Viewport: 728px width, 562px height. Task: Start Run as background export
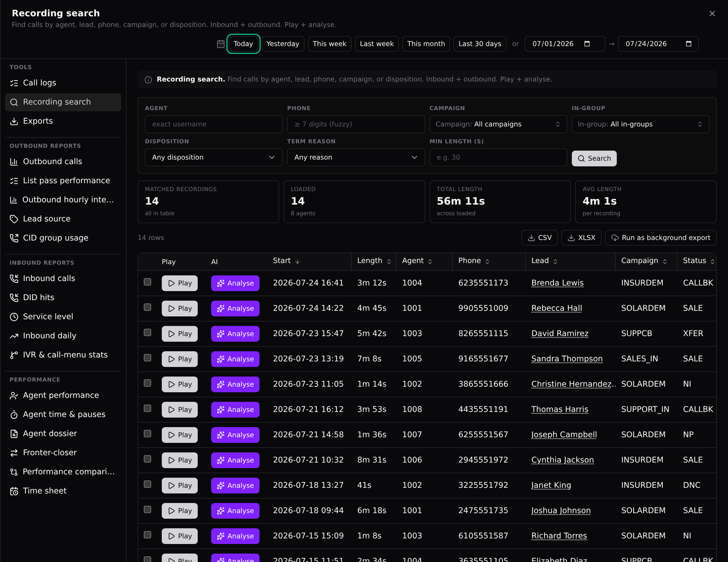[x=661, y=238]
